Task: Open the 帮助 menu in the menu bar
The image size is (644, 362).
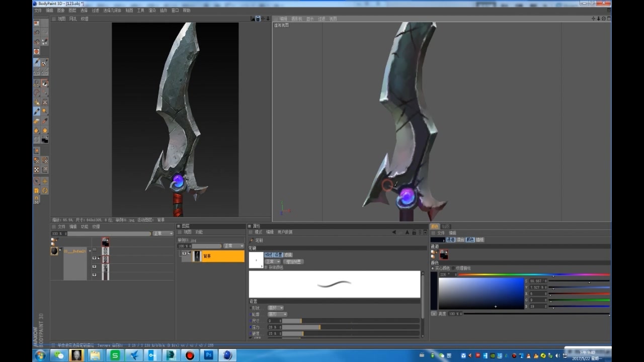Action: coord(187,10)
